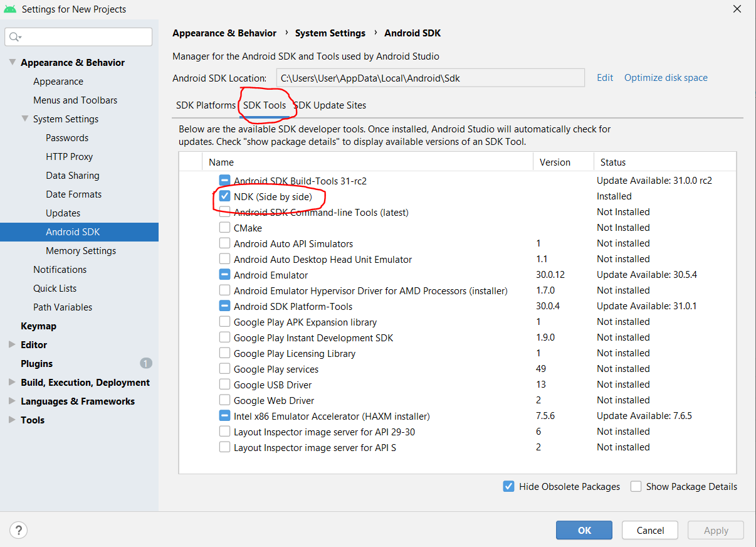Toggle Intel x86 Emulator Accelerator checkbox
This screenshot has height=547, width=756.
pyautogui.click(x=224, y=416)
